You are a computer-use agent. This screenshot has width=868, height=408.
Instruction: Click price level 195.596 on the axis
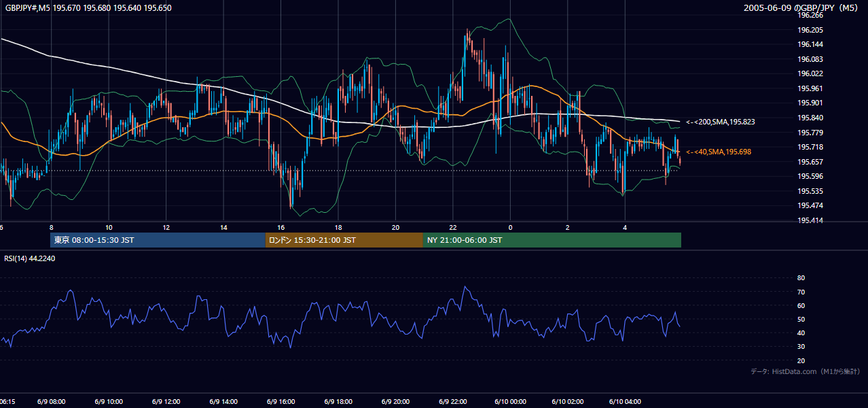click(810, 176)
